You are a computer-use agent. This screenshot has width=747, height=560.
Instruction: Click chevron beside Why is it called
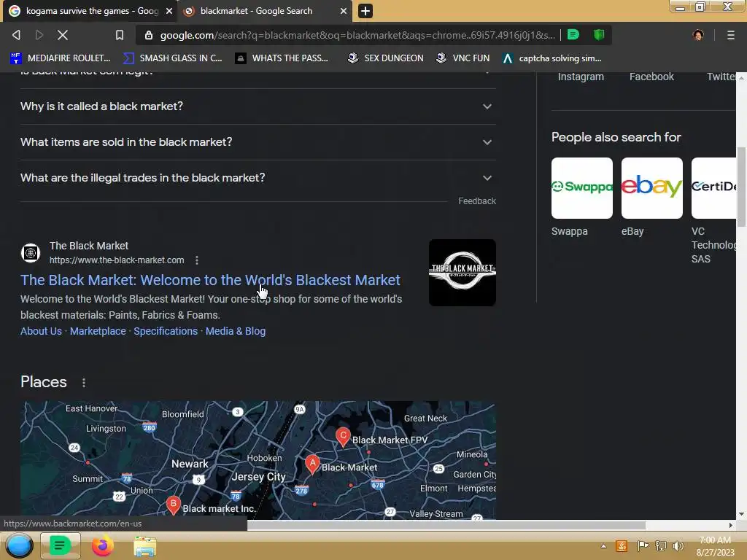tap(487, 106)
